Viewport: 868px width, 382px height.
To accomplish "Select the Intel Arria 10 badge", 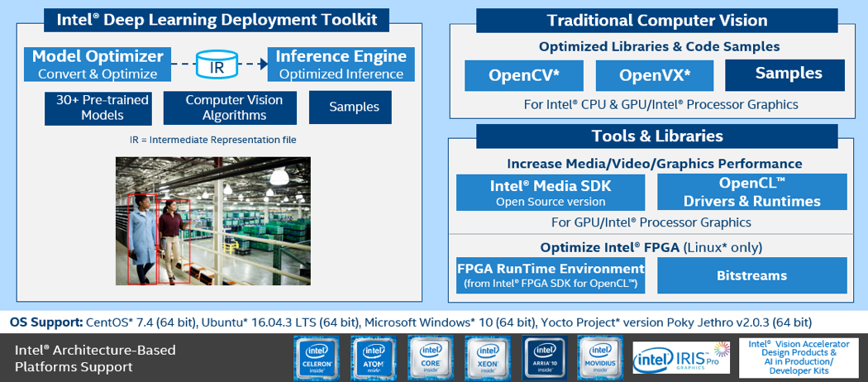I will coord(544,357).
